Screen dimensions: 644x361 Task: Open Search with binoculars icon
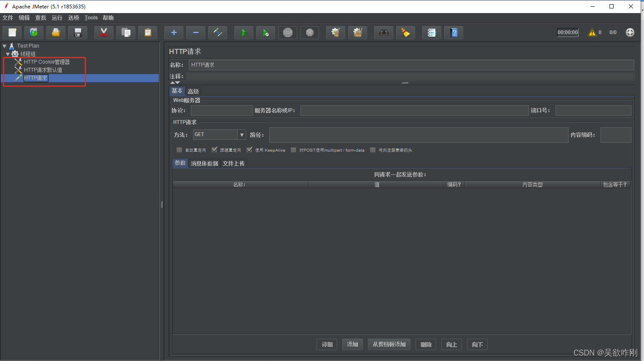pos(384,32)
